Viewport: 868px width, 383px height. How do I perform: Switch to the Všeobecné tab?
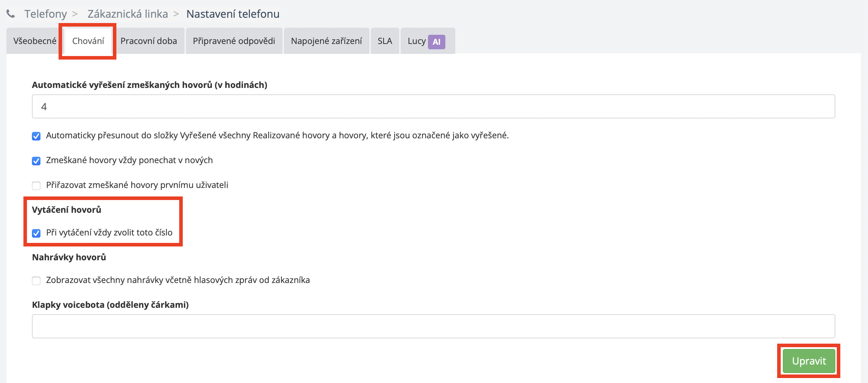click(x=34, y=41)
